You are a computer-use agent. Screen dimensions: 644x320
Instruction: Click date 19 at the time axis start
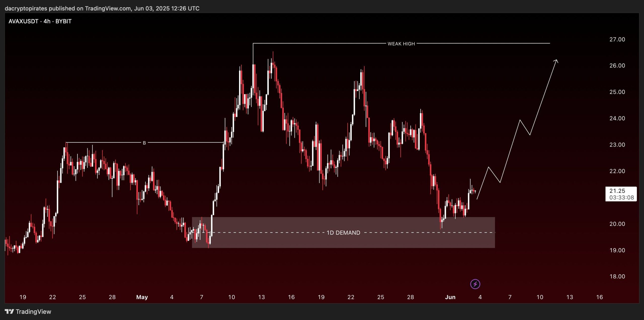[23, 297]
